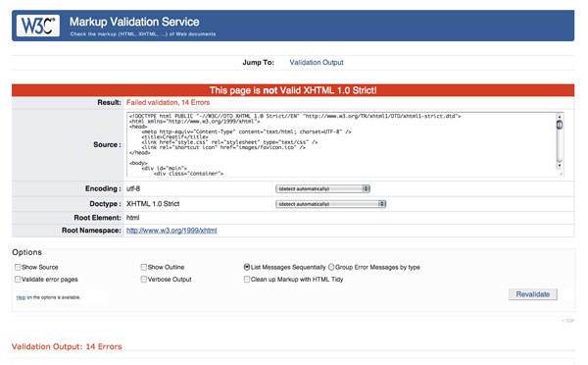Image resolution: width=588 pixels, height=365 pixels.
Task: Select Group Error Messages by type radio
Action: coord(331,267)
